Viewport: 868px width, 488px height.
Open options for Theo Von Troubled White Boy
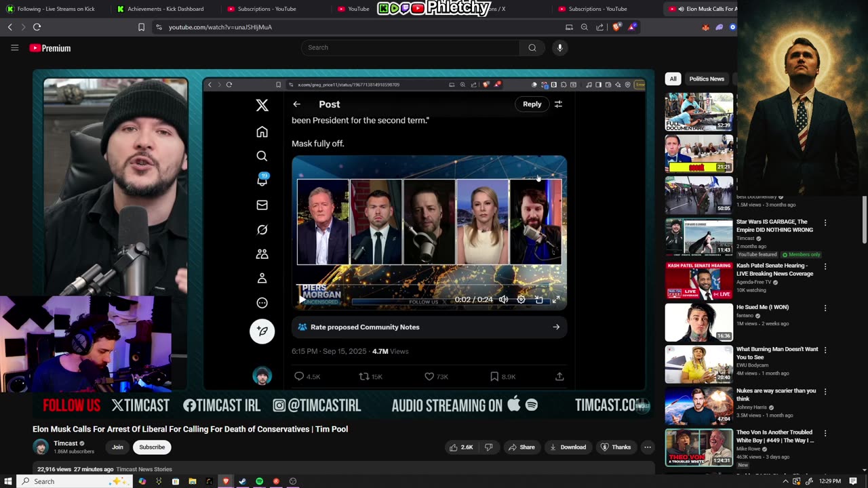coord(825,433)
